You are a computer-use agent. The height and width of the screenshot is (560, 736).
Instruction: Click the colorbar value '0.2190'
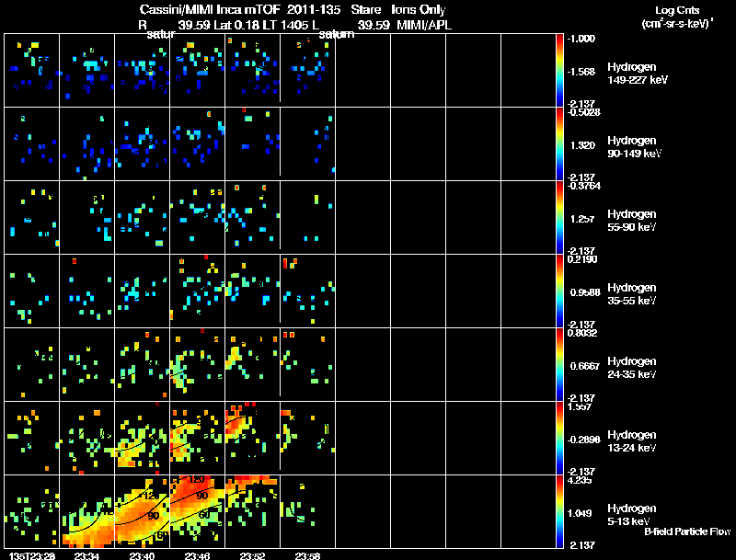(582, 259)
